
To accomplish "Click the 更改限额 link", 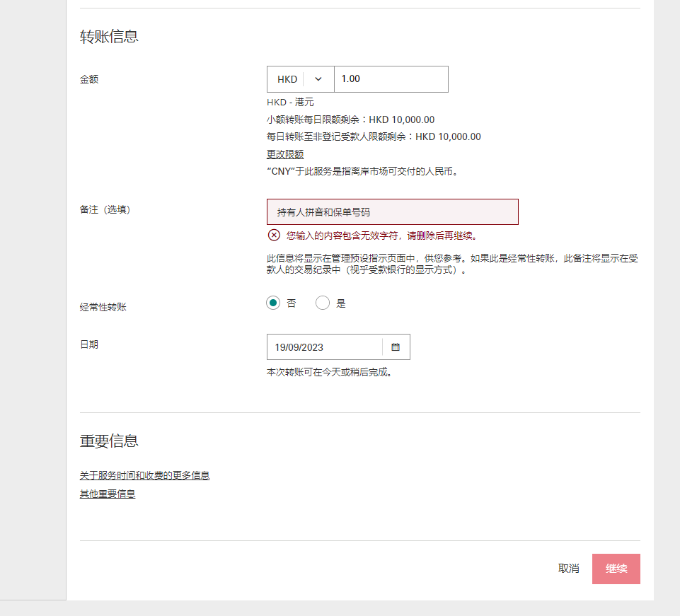I will click(285, 153).
